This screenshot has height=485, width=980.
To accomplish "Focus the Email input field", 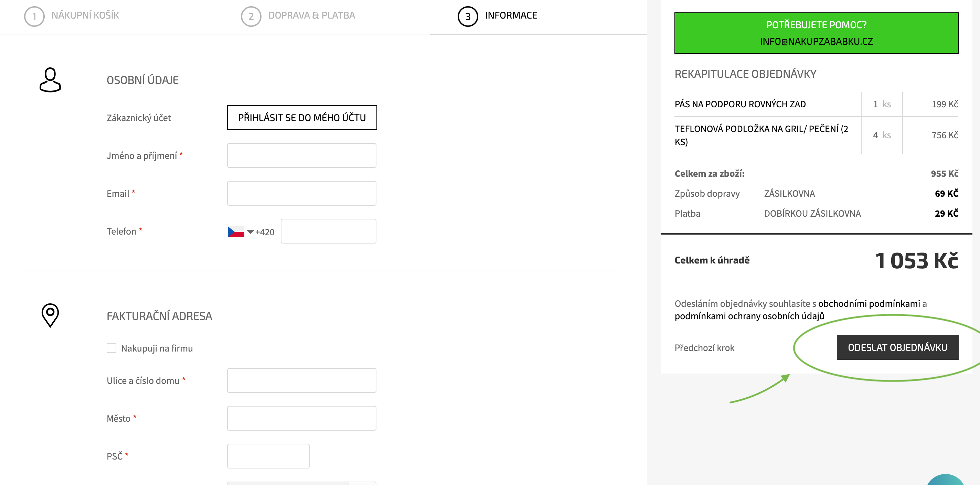I will (302, 193).
